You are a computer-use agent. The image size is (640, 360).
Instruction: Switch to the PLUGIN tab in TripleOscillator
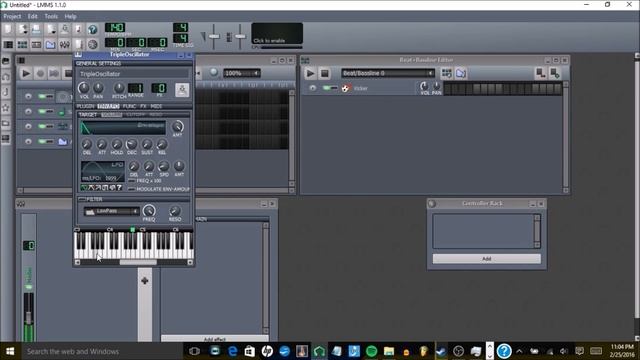point(85,106)
